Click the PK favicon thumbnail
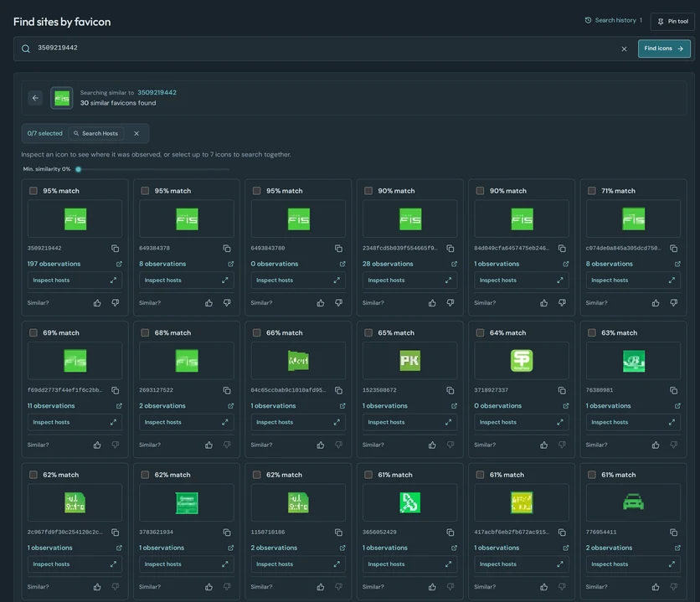Viewport: 700px width, 602px height. [409, 361]
